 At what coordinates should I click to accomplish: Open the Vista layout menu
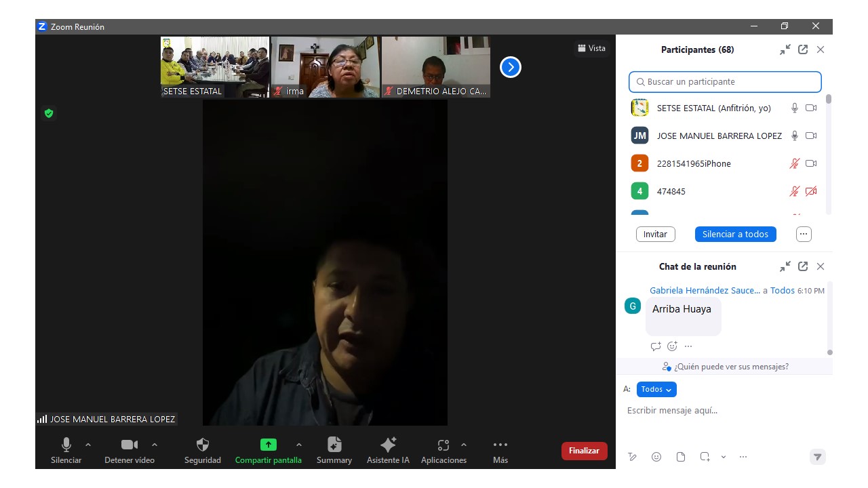591,48
